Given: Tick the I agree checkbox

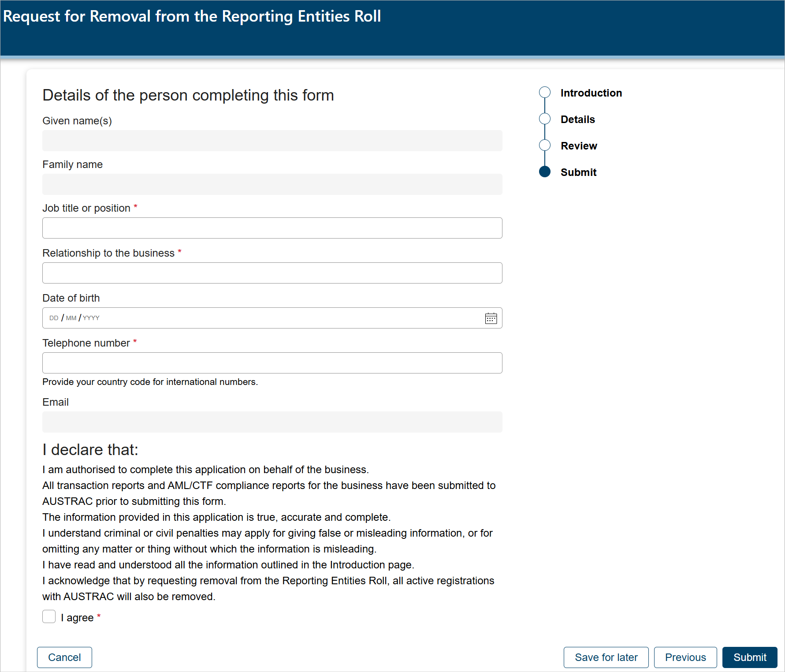Looking at the screenshot, I should point(49,617).
